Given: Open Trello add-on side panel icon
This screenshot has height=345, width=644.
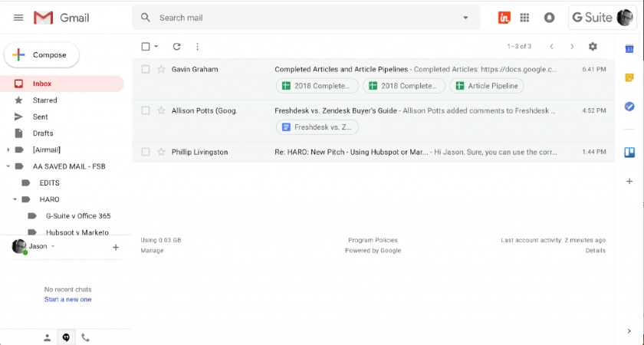Looking at the screenshot, I should coord(629,153).
